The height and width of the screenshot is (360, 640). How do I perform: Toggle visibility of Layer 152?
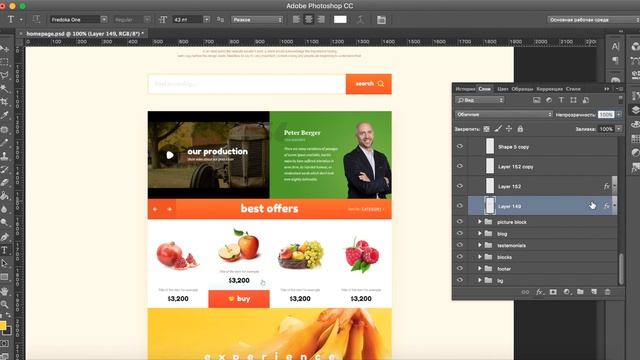460,186
